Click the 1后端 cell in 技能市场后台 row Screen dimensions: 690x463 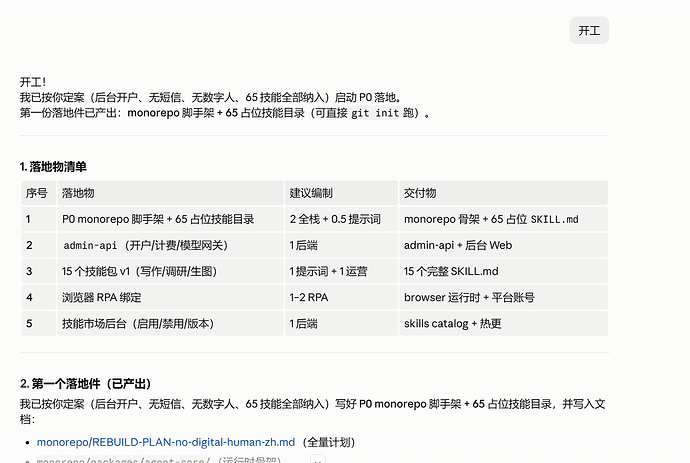tap(341, 323)
